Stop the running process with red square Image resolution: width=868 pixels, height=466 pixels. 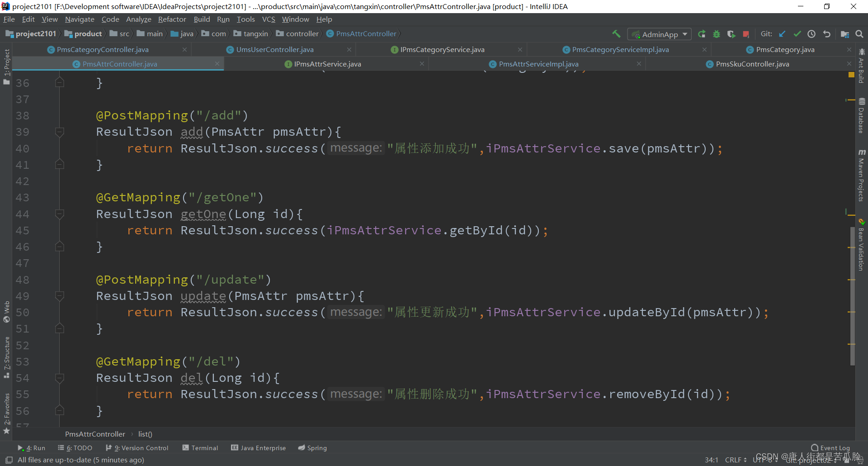(x=746, y=34)
